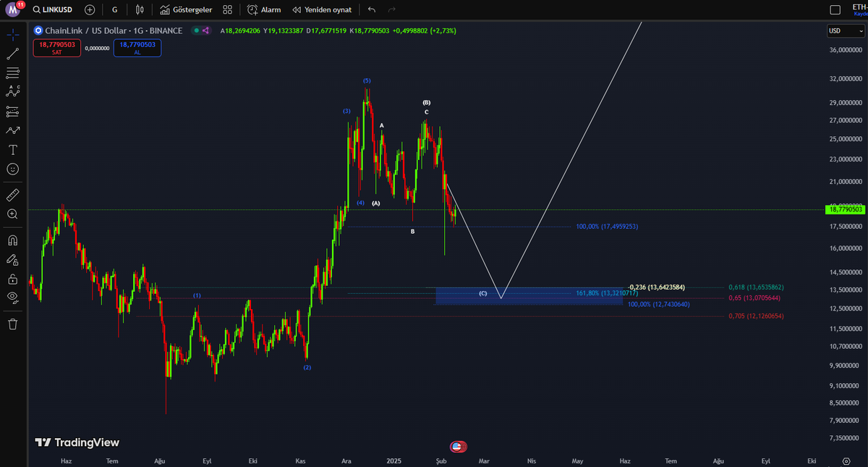Open the Fibonacci retracement tools
Screen dimensions: 868x467
(x=12, y=73)
